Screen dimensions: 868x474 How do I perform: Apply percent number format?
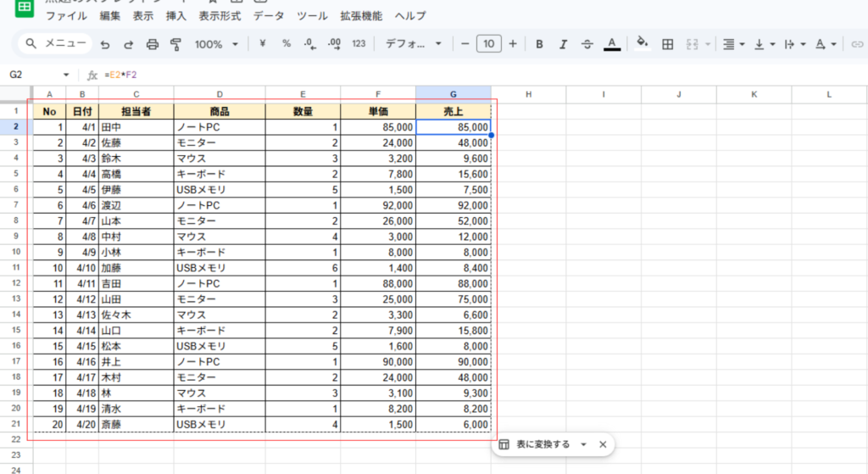pos(287,44)
